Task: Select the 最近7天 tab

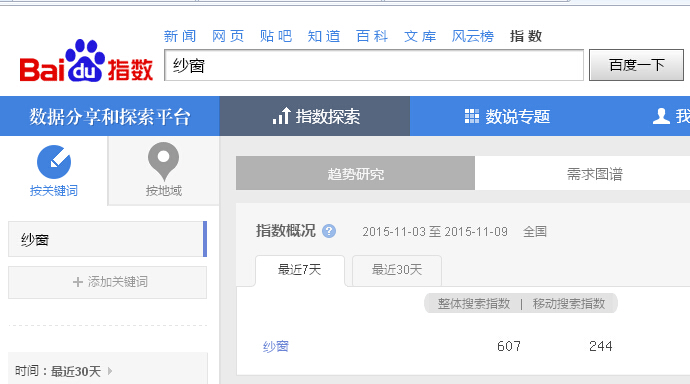Action: coord(300,270)
